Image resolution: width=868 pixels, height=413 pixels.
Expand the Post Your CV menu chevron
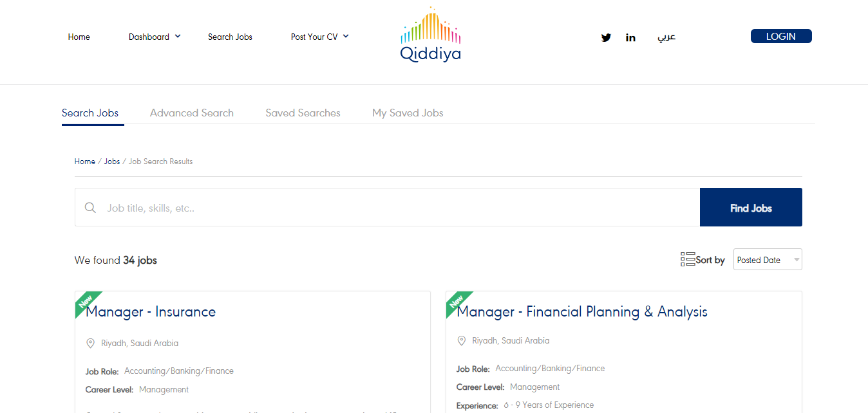346,37
